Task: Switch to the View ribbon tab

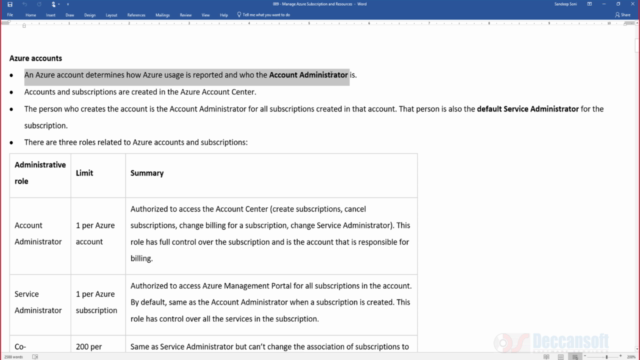Action: pos(206,15)
